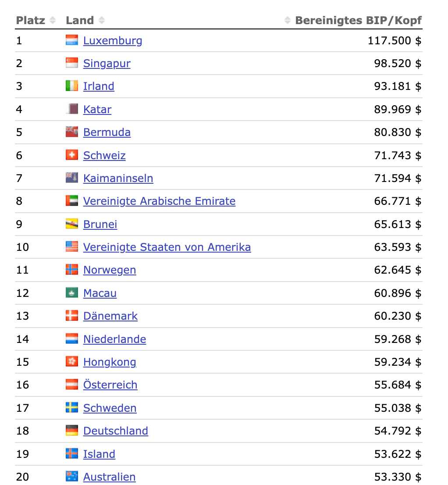This screenshot has height=485, width=448.
Task: Sort table by Land column arrows
Action: pyautogui.click(x=102, y=20)
